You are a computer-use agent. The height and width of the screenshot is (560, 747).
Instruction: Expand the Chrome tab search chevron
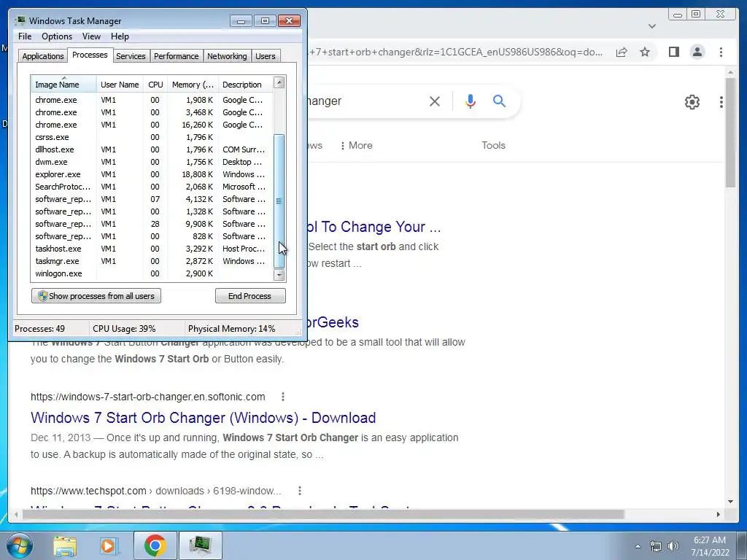(x=652, y=26)
